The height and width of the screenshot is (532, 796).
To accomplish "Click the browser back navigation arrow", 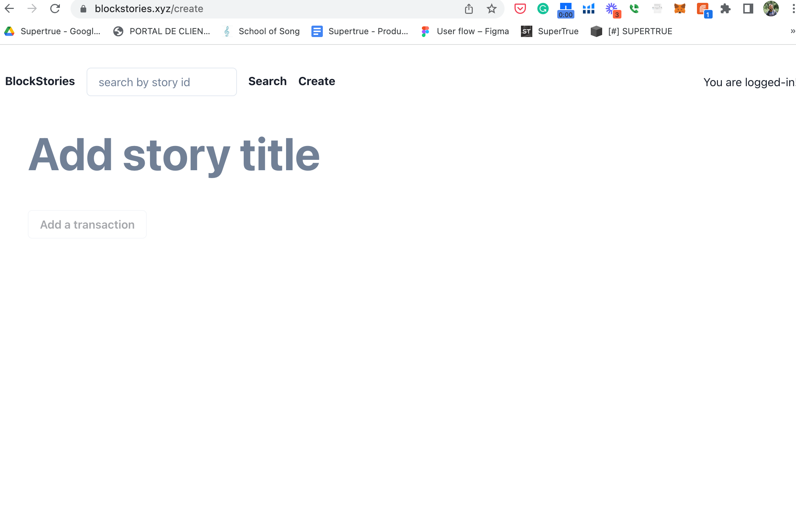I will 10,9.
